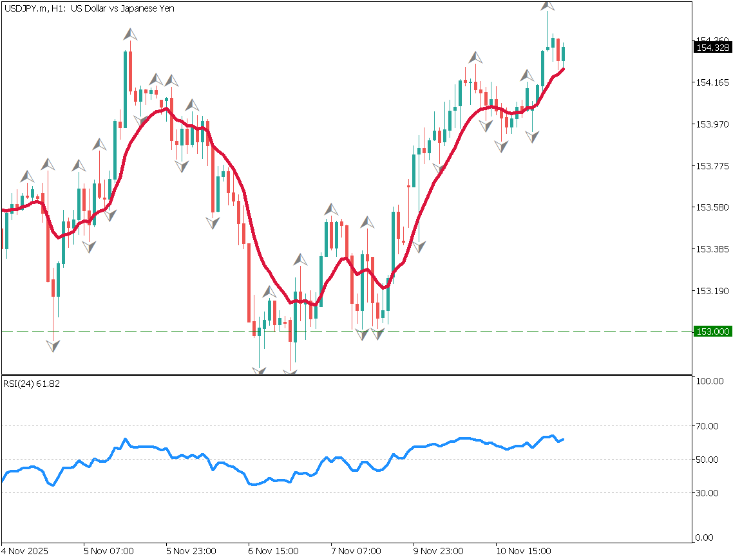This screenshot has height=560, width=742.
Task: Click the up fractal above the 7 Nov 07:00 candle
Action: click(x=331, y=209)
